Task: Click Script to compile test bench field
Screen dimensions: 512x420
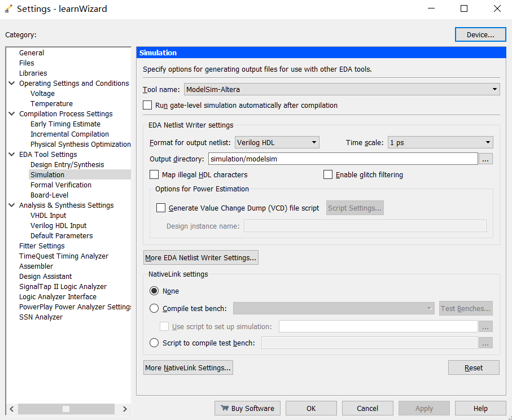Action: 370,343
